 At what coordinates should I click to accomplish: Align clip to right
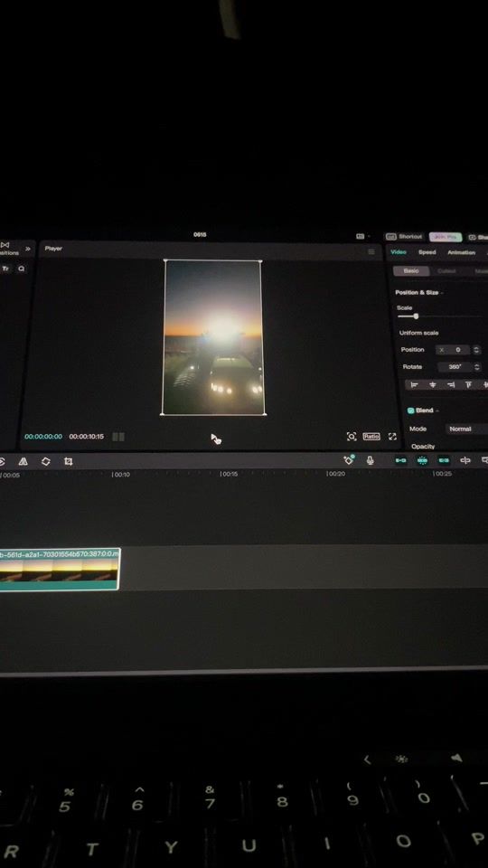(451, 385)
